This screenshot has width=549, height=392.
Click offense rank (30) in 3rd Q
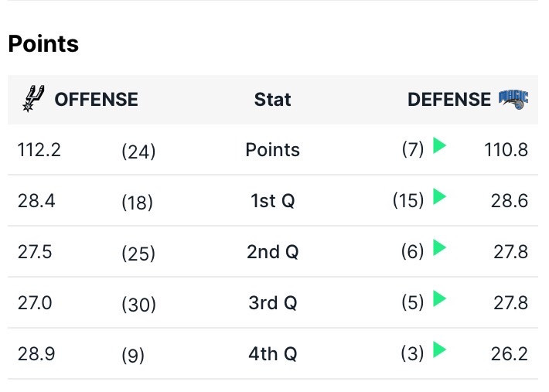click(x=138, y=304)
